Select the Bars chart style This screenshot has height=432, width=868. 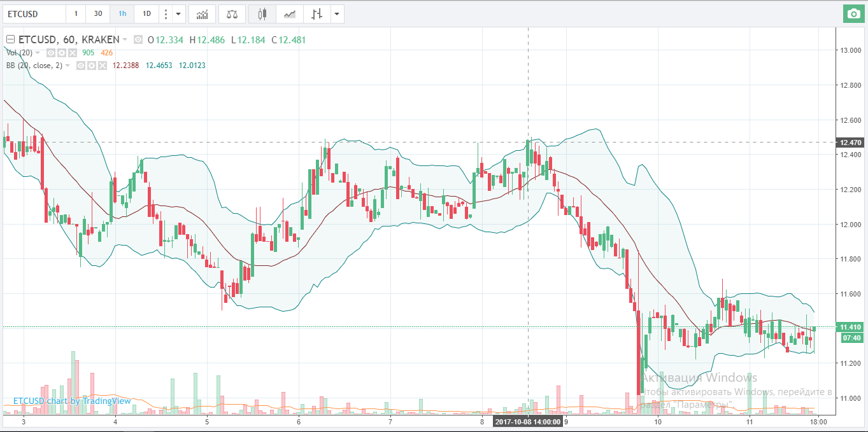(x=317, y=13)
